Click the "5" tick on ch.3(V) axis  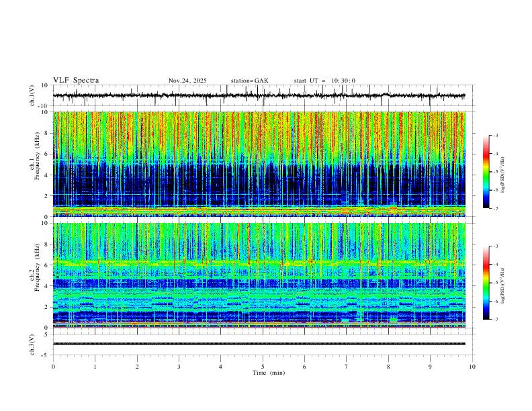[x=46, y=334]
